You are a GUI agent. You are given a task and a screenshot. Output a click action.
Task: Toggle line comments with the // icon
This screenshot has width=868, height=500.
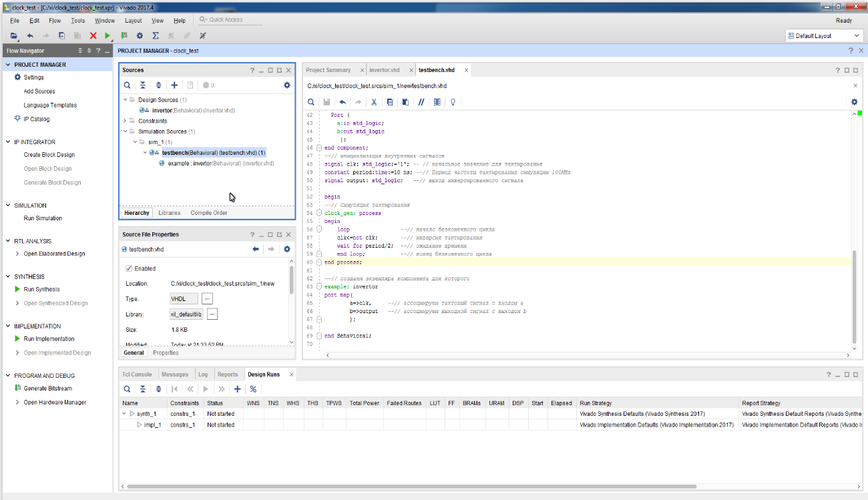click(421, 102)
